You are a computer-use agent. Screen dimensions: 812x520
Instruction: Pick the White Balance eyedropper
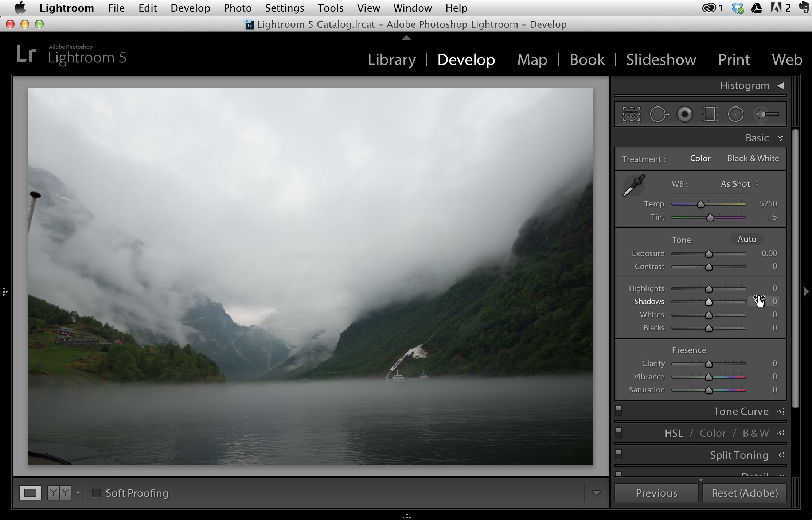point(634,185)
